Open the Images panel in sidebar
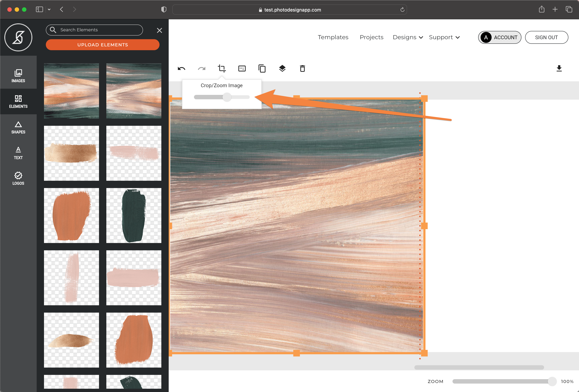 (18, 76)
